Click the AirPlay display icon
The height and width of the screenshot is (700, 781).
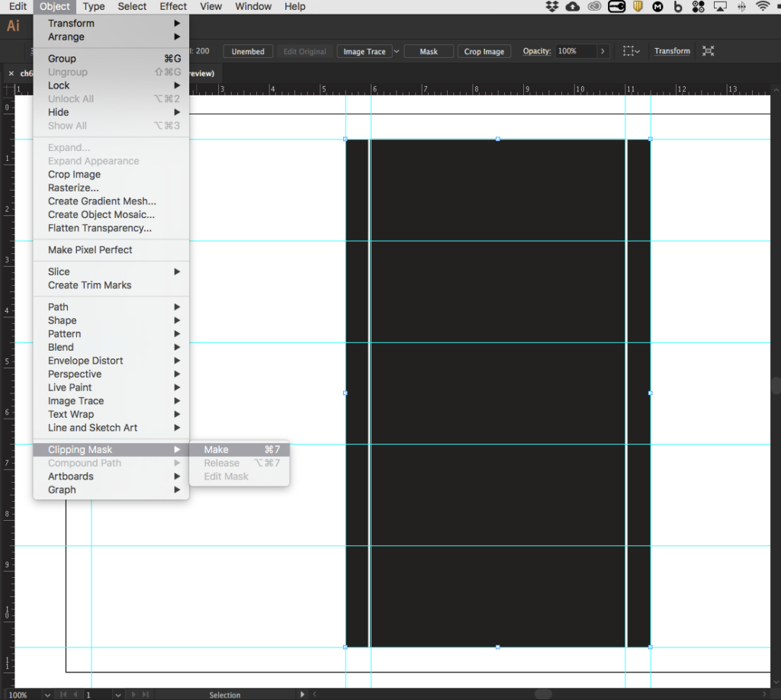pyautogui.click(x=720, y=7)
